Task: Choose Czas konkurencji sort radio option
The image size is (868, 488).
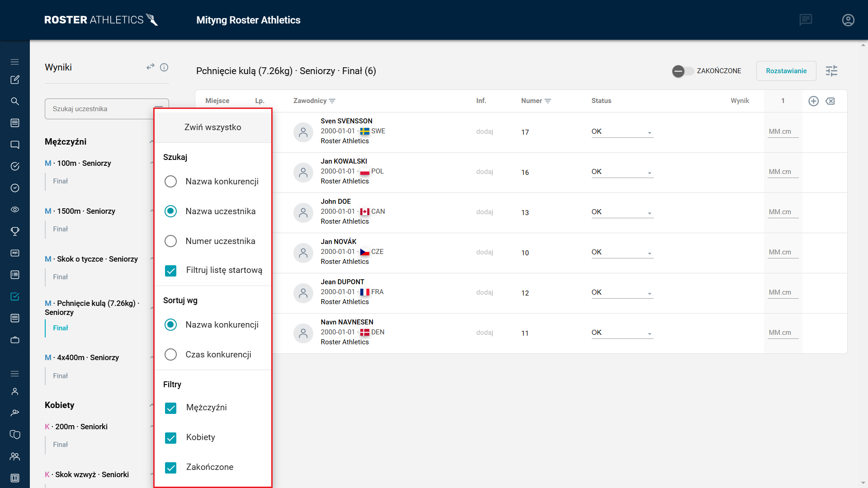Action: pos(170,355)
